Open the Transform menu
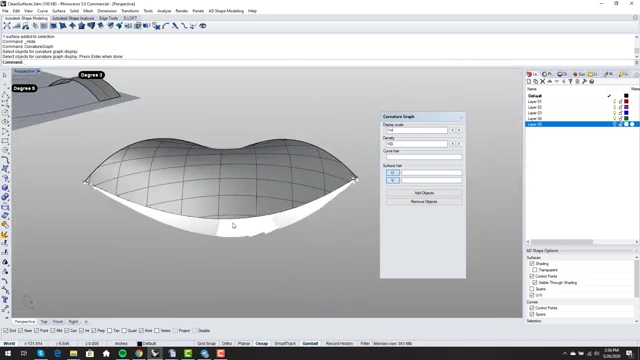The width and height of the screenshot is (640, 360). (130, 11)
